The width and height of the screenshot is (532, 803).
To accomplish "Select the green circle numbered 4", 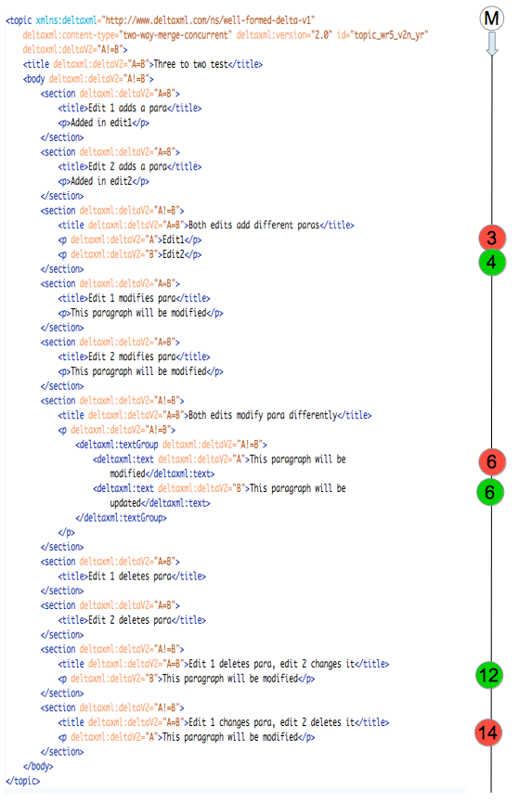I will tap(491, 263).
